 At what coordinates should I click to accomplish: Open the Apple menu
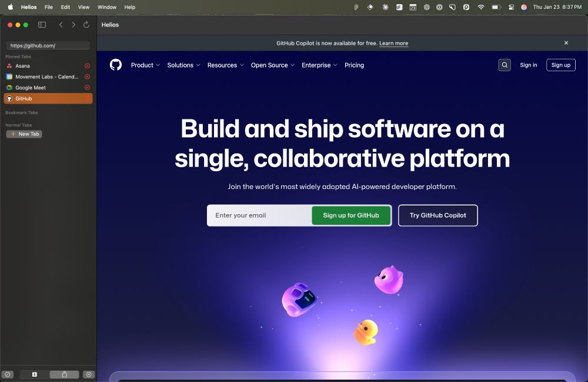[11, 7]
